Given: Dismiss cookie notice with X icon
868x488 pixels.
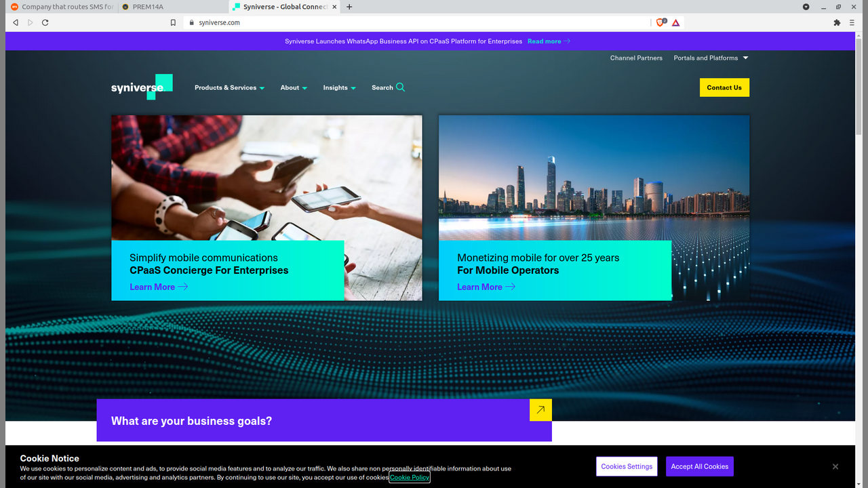Looking at the screenshot, I should coord(835,466).
